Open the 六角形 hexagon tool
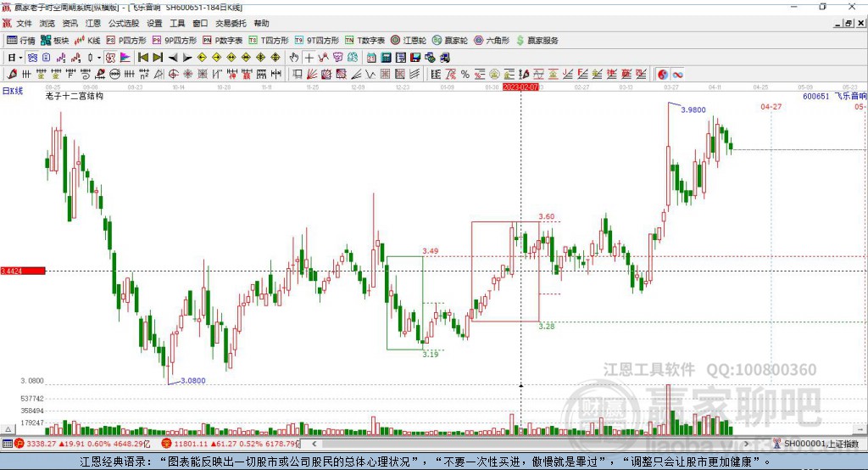 (492, 41)
